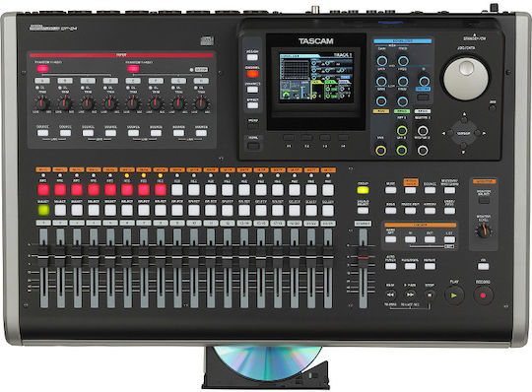
Task: Tap the CURSOR right arrow button
Action: pos(479,133)
